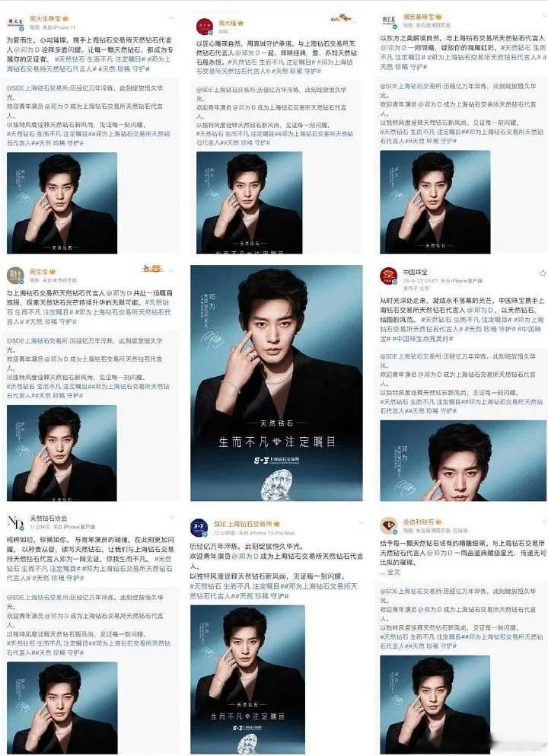Expand 全文 in the 金伯利钻石 post
Image resolution: width=548 pixels, height=756 pixels.
coord(393,572)
